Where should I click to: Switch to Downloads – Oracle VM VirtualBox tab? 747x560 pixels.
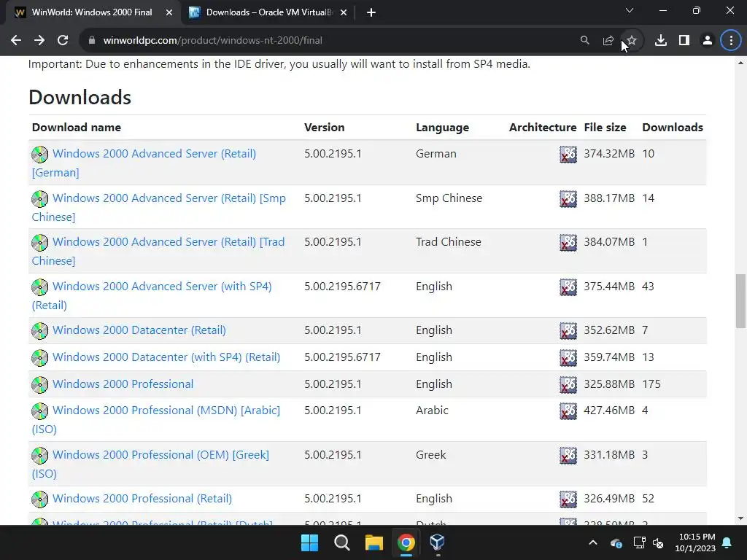270,12
